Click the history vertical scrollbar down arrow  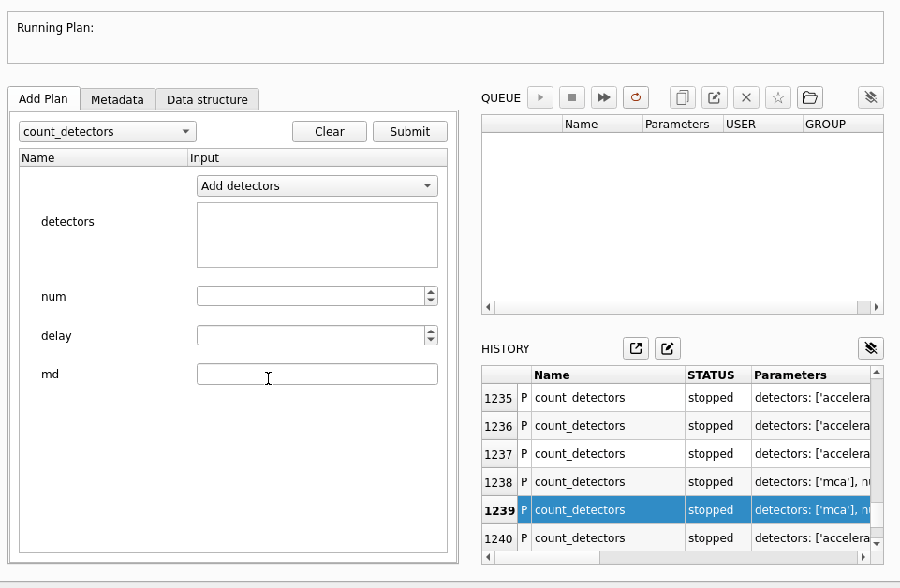coord(877,543)
